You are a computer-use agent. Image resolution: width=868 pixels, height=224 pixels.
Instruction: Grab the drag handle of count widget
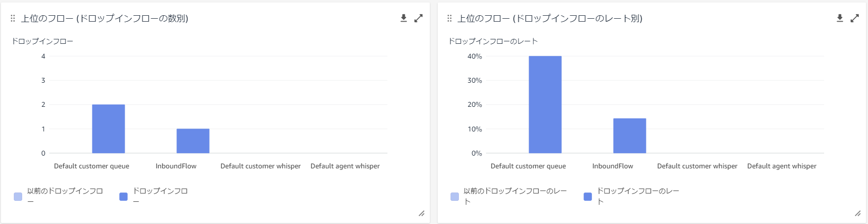[x=13, y=18]
